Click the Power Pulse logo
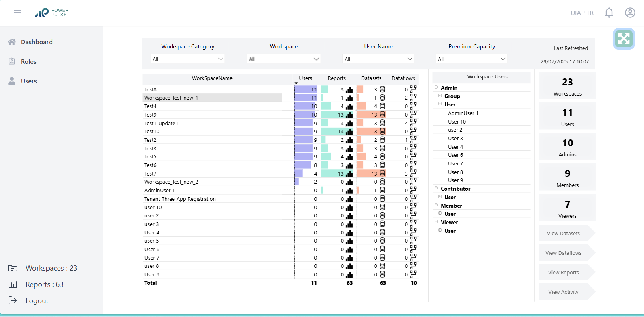This screenshot has height=317, width=644. click(52, 13)
